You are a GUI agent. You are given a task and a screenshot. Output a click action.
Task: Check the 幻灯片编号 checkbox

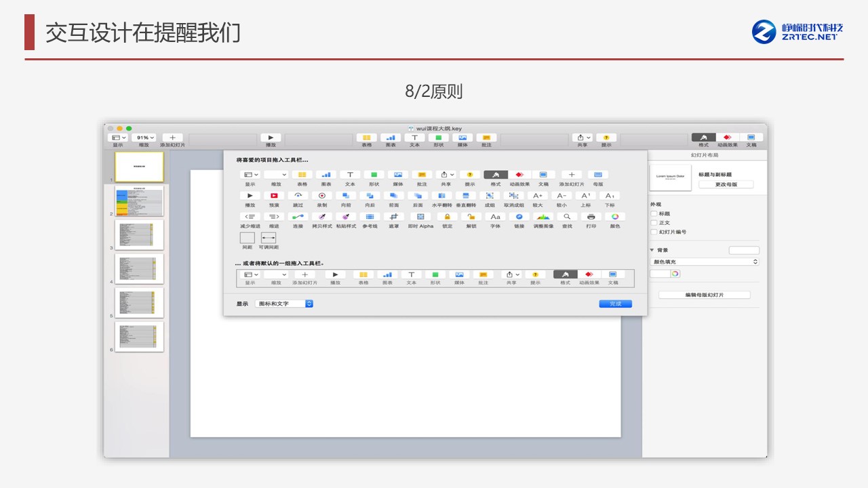click(654, 232)
